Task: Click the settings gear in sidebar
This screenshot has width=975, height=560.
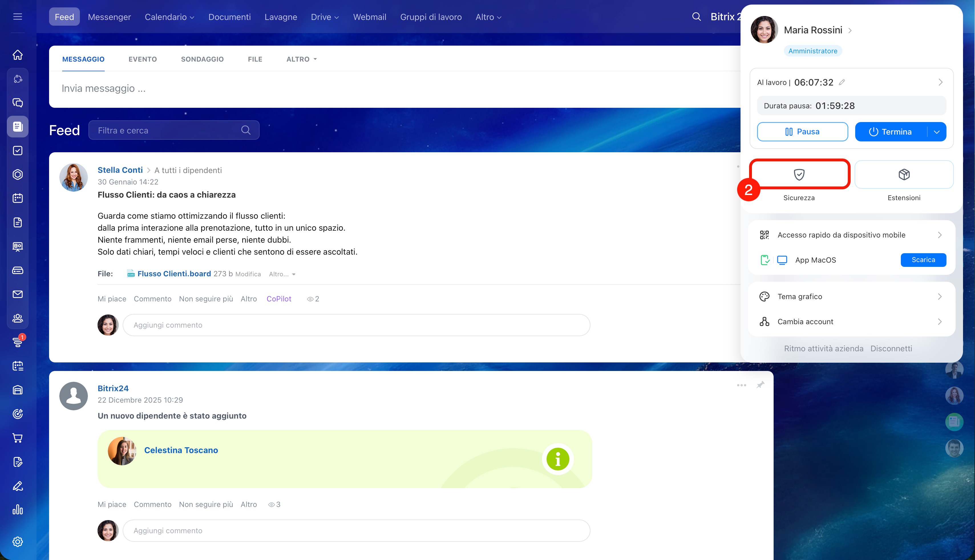Action: click(18, 541)
